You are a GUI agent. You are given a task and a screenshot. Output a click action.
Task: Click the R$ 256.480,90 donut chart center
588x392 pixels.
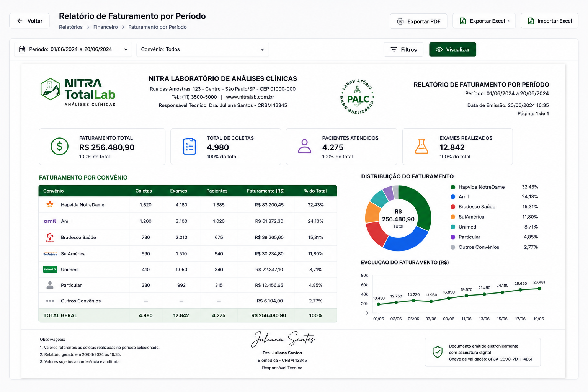pos(398,219)
